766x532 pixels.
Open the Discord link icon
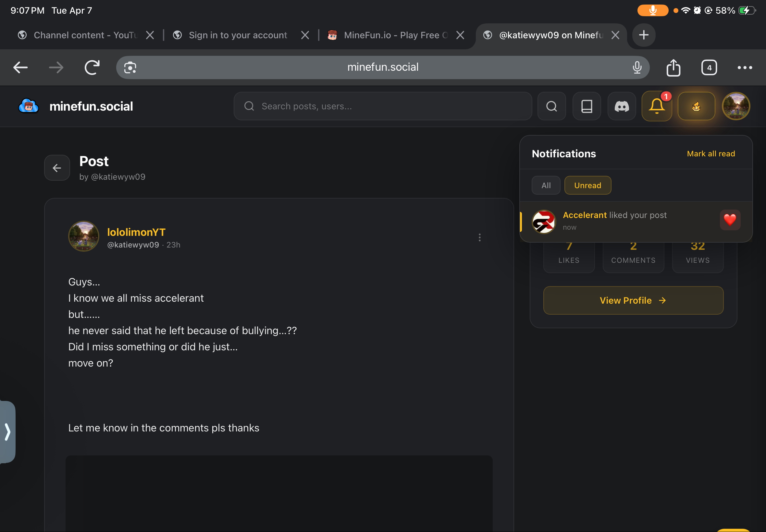point(622,106)
